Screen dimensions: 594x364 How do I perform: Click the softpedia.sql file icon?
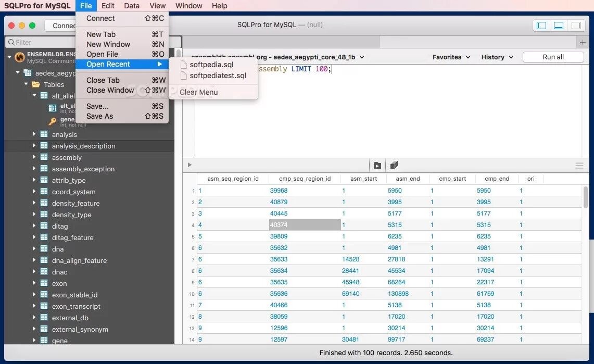[184, 65]
